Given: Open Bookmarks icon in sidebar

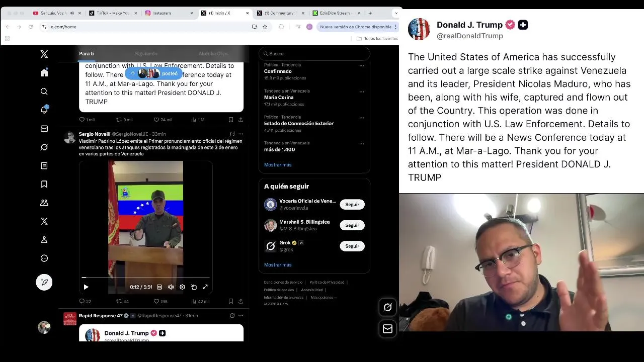Looking at the screenshot, I should pyautogui.click(x=44, y=185).
